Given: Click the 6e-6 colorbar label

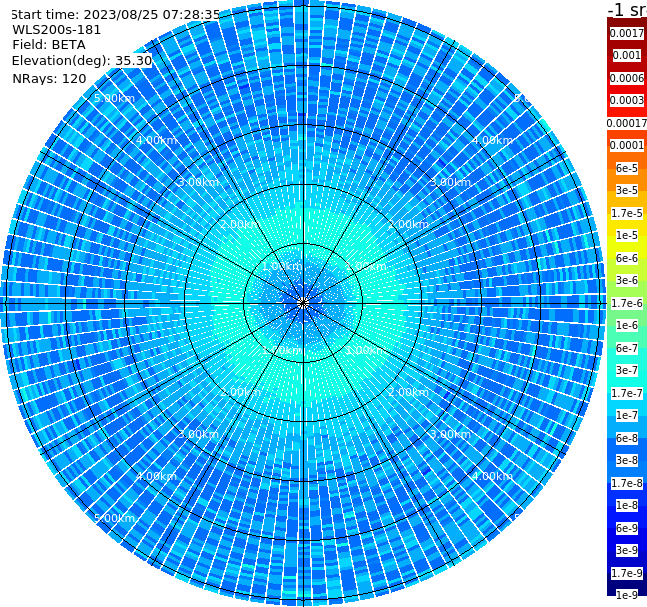Looking at the screenshot, I should coord(627,258).
